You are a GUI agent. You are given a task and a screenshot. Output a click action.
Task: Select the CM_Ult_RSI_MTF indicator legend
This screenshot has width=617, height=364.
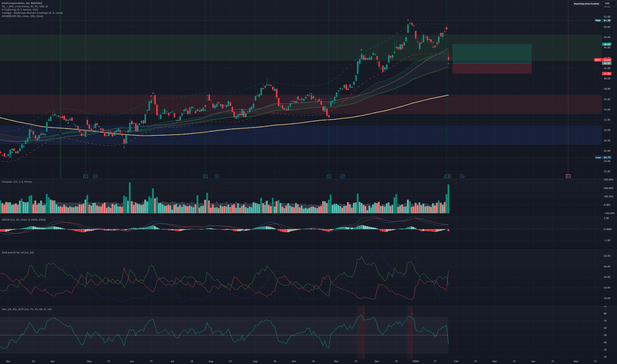26,309
